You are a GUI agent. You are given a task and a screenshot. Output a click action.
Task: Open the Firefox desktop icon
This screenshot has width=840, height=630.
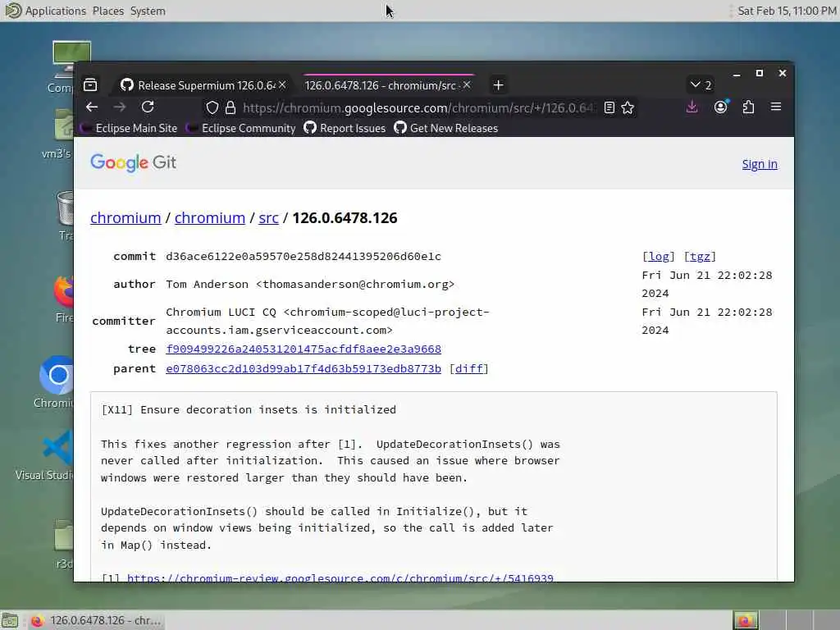(63, 299)
